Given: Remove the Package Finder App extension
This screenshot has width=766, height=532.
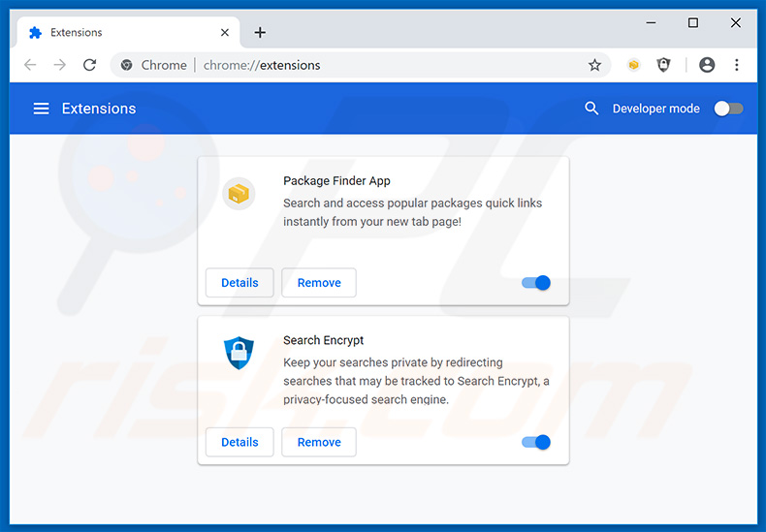Looking at the screenshot, I should pos(319,283).
